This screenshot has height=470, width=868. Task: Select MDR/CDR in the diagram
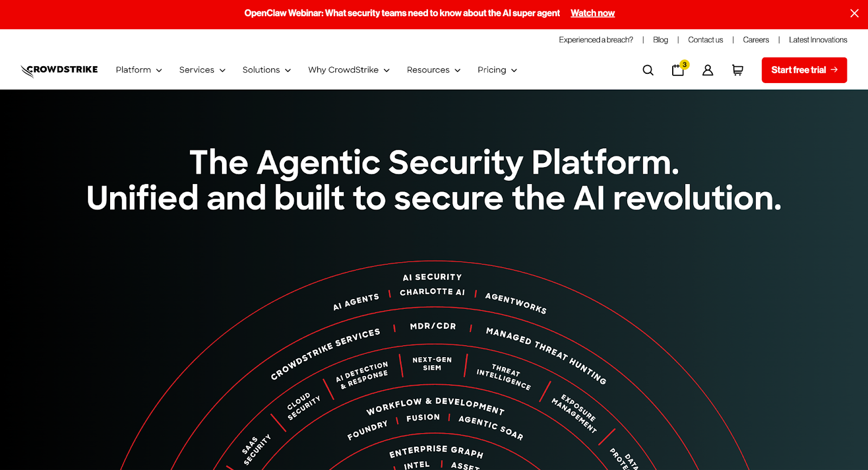[433, 326]
